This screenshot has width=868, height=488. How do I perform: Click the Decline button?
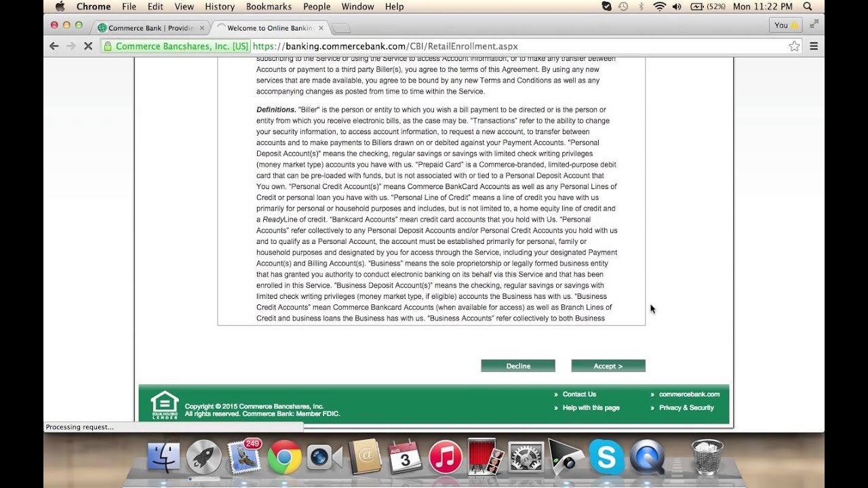click(518, 366)
